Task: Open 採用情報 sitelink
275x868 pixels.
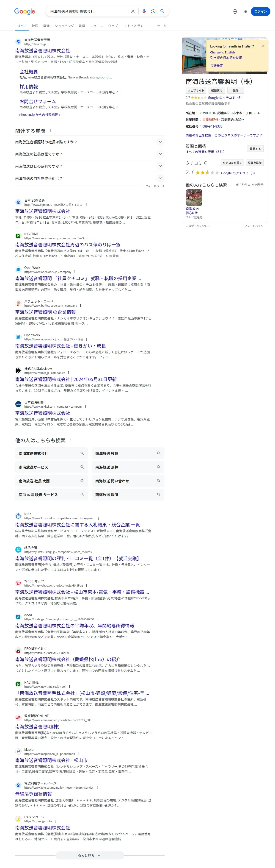Action: (29, 87)
